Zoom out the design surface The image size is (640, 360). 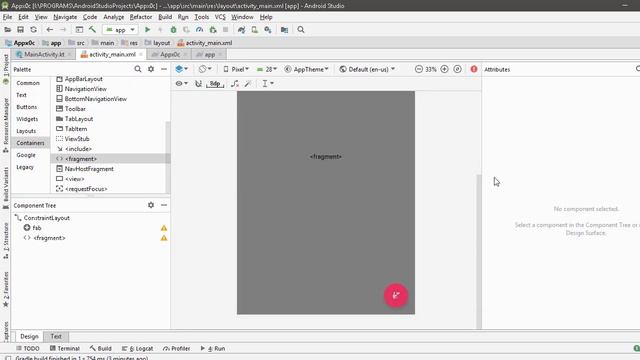coord(419,69)
